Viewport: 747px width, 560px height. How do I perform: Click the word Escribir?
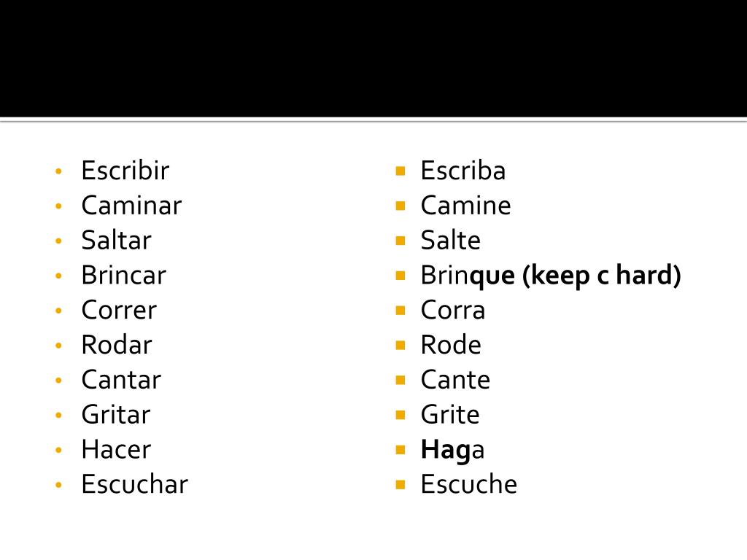tap(125, 171)
